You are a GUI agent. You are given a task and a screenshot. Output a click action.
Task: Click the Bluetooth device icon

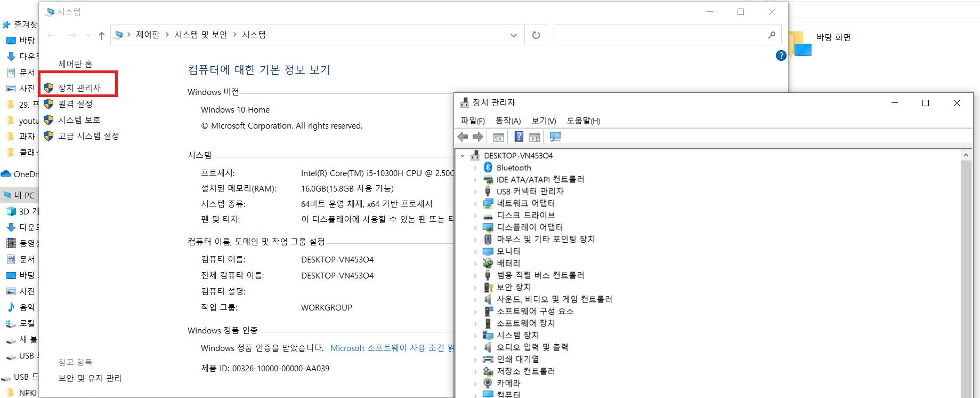click(x=488, y=168)
